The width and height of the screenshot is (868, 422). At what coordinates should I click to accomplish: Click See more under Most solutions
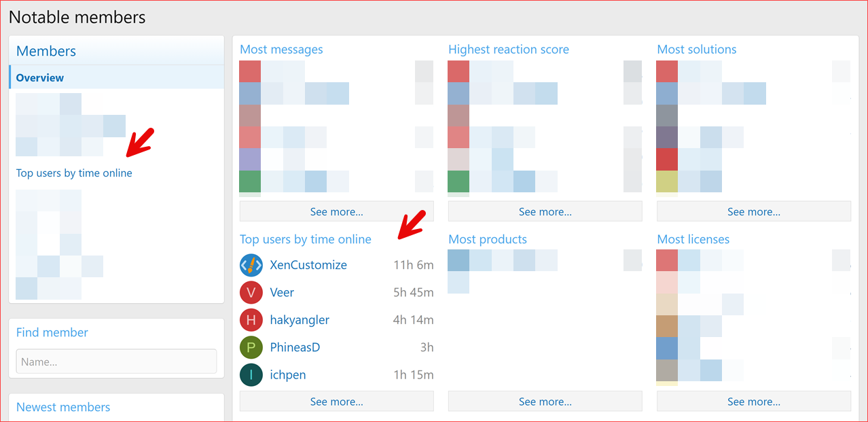pos(753,211)
